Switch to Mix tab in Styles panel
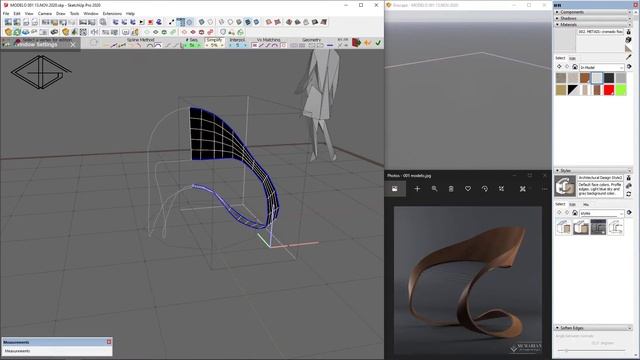This screenshot has height=360, width=640. pos(586,204)
